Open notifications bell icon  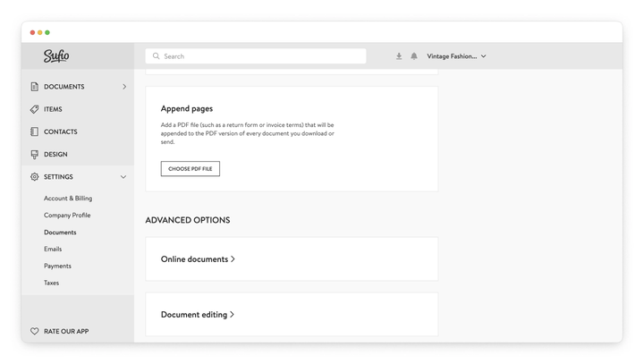[414, 56]
